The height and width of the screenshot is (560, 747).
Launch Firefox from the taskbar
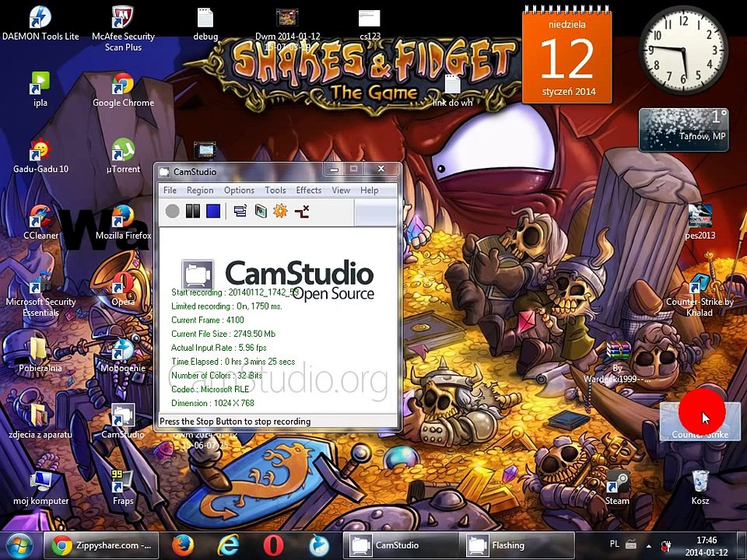point(182,546)
